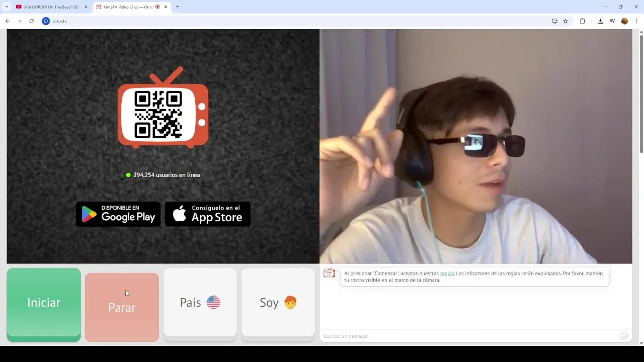Open the media controls icon
The image size is (644, 362).
click(612, 21)
